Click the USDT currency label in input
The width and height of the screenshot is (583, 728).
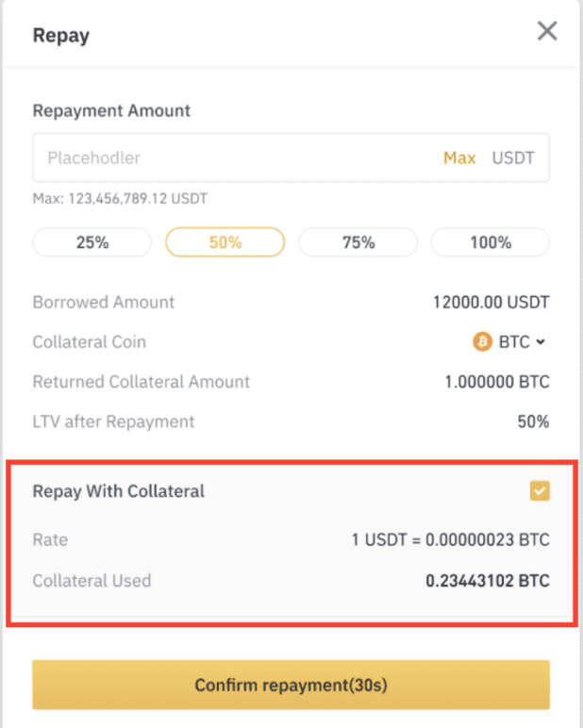[x=513, y=157]
